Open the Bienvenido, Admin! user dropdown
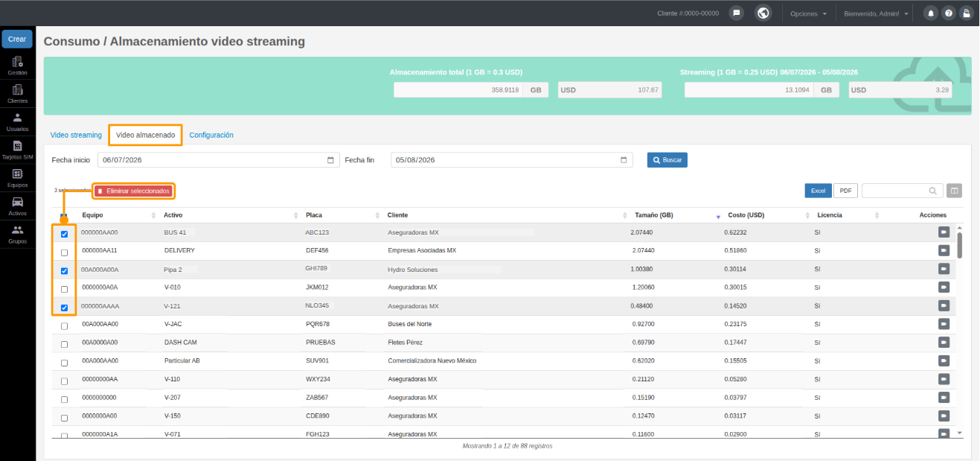Screen dimensions: 980x461 (876, 13)
